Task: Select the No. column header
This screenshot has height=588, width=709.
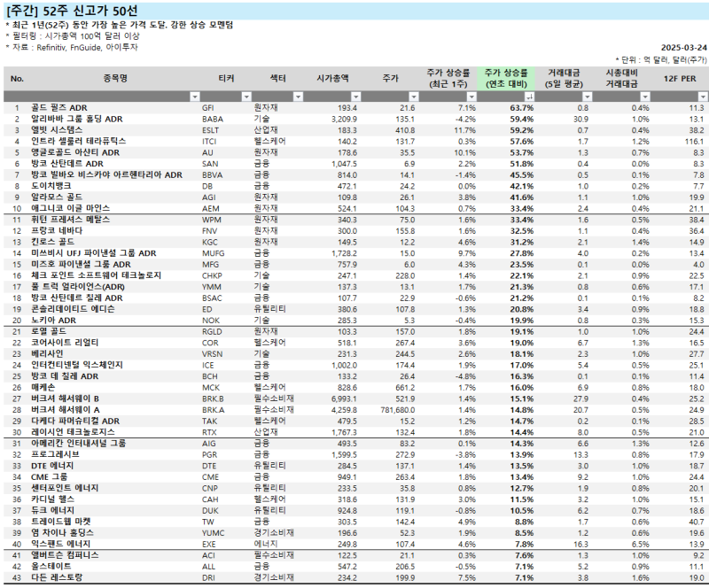Action: (17, 79)
